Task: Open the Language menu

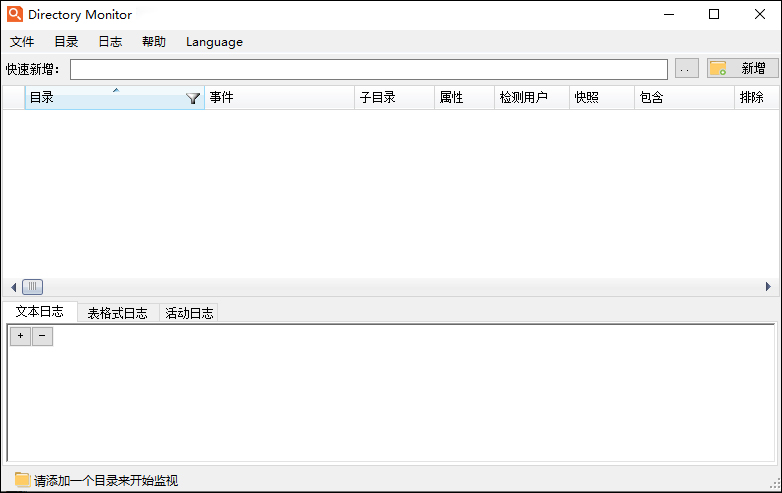Action: pos(214,42)
